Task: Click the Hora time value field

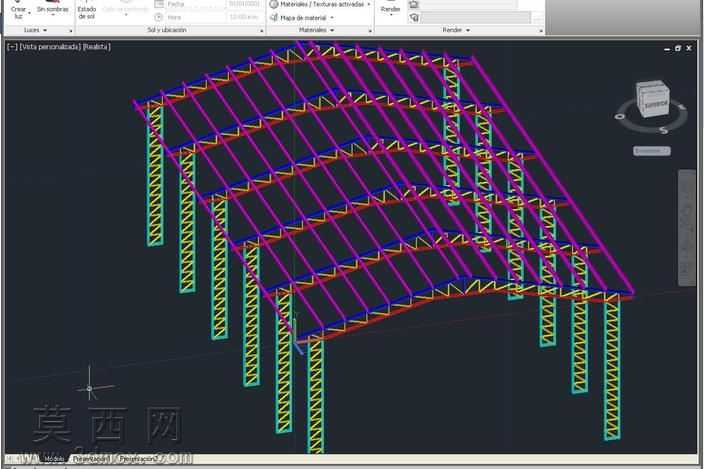Action: point(244,17)
